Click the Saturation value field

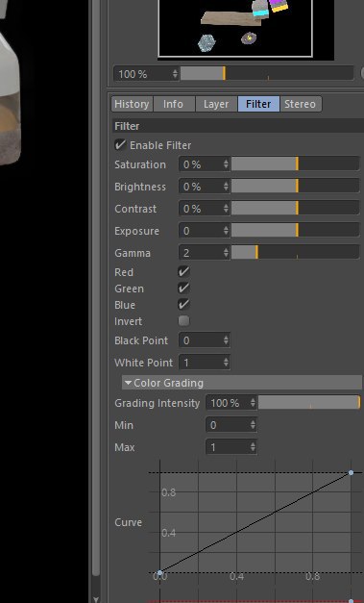pyautogui.click(x=205, y=164)
